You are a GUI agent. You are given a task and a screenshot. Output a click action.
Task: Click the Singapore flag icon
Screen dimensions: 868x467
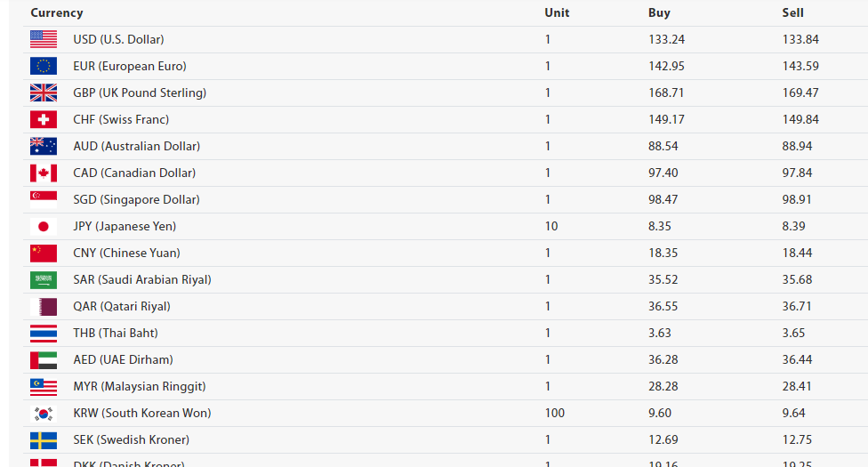(x=44, y=199)
